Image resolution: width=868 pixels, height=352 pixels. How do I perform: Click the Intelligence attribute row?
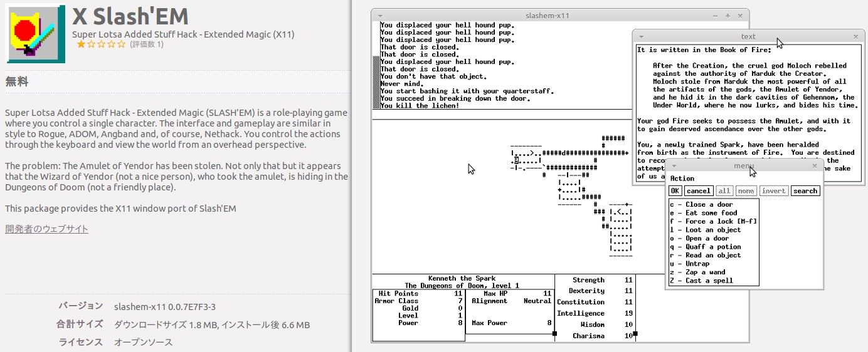[595, 313]
